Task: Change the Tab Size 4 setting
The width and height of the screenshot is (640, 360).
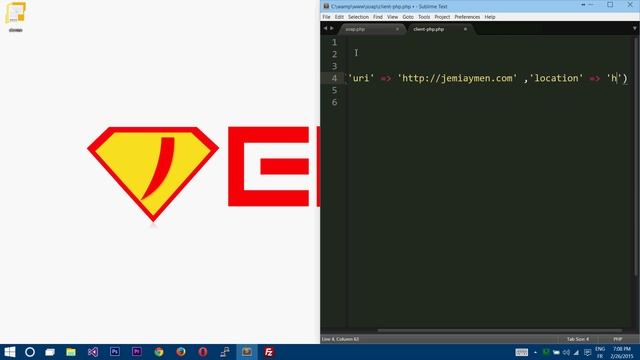Action: click(578, 339)
